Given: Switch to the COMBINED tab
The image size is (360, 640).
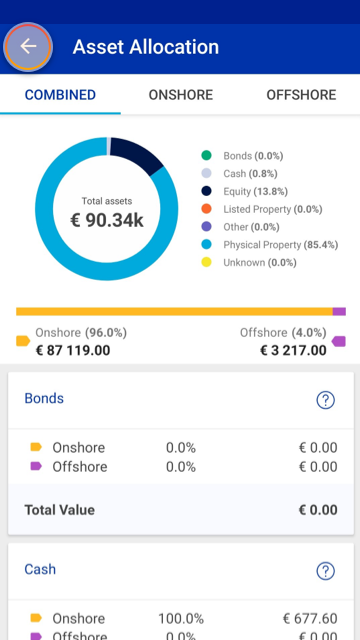Looking at the screenshot, I should tap(60, 95).
